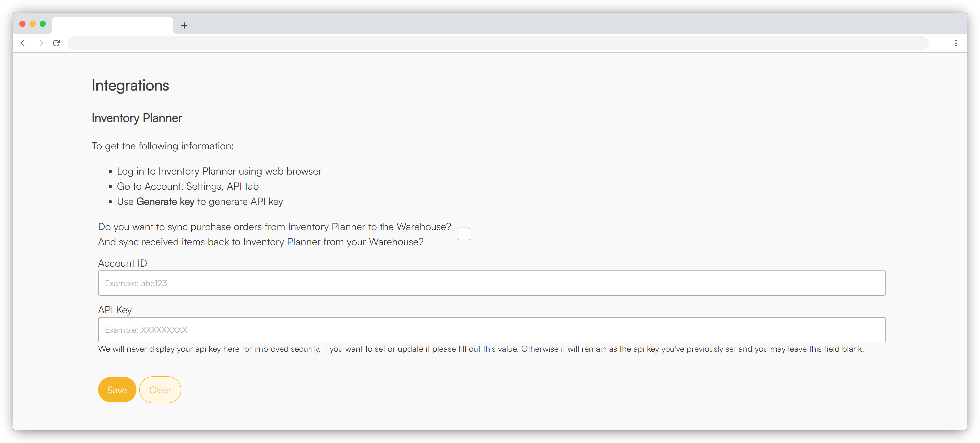This screenshot has width=980, height=443.
Task: Click the Inventory Planner section heading
Action: (x=136, y=118)
